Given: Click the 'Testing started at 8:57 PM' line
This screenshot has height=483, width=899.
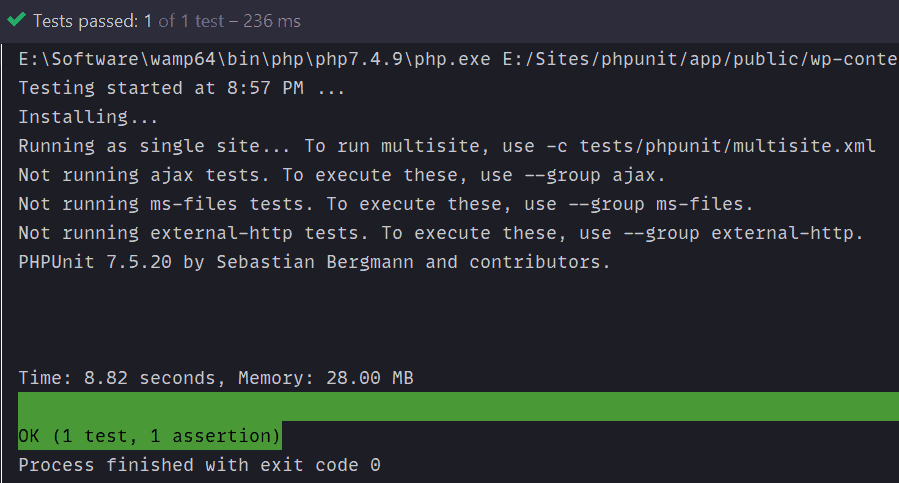Looking at the screenshot, I should click(x=181, y=88).
